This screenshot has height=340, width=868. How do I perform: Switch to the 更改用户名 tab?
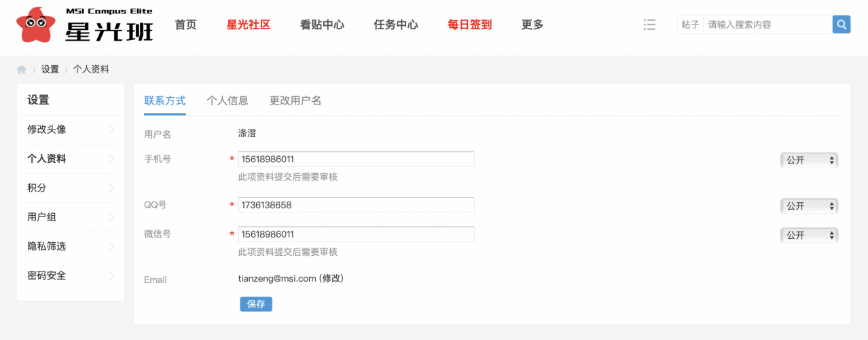pyautogui.click(x=295, y=101)
